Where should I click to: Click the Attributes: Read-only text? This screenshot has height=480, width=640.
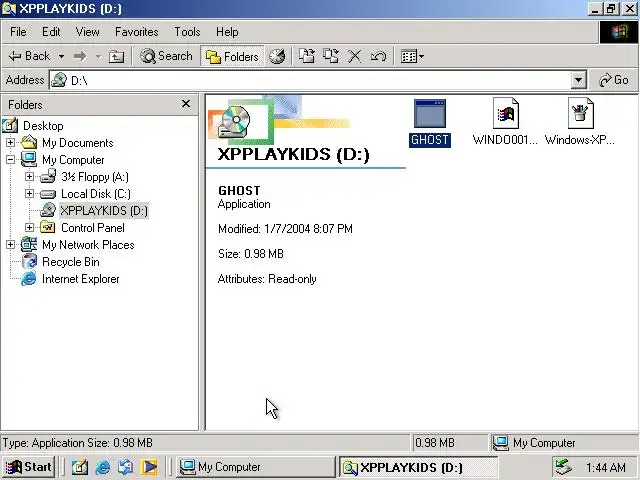tap(267, 279)
